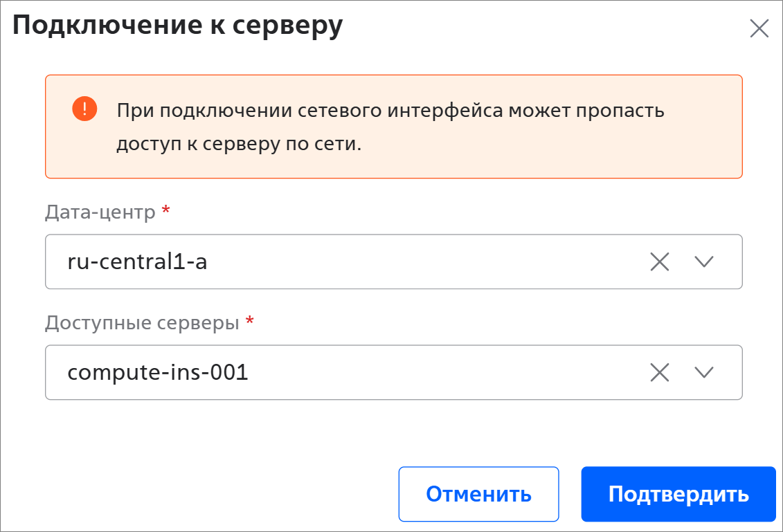
Task: Clear the compute-ins-001 server selection
Action: click(x=660, y=372)
